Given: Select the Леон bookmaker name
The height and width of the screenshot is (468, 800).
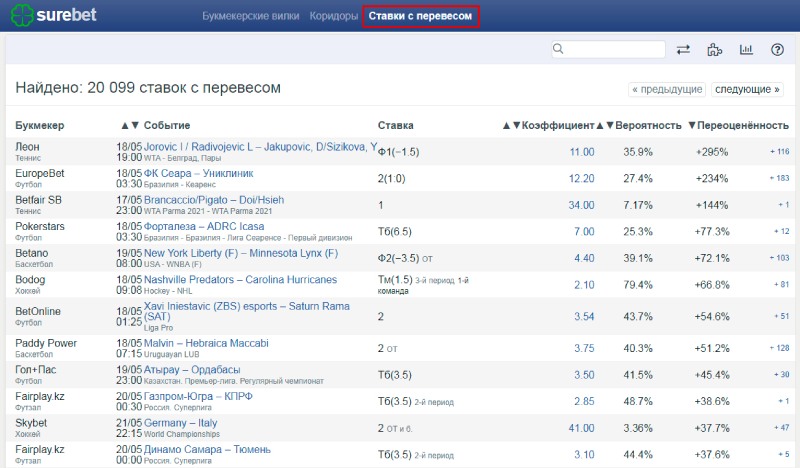Looking at the screenshot, I should [x=27, y=147].
